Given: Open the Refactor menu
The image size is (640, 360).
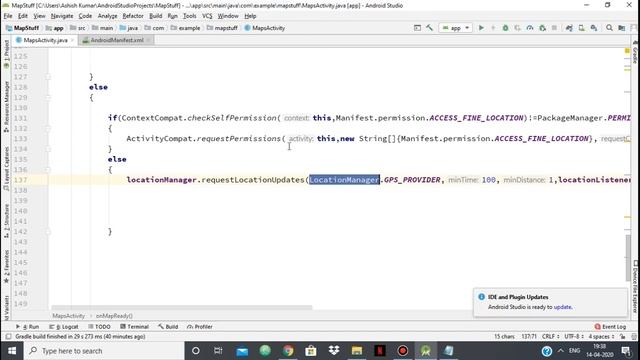Looking at the screenshot, I should coord(133,16).
